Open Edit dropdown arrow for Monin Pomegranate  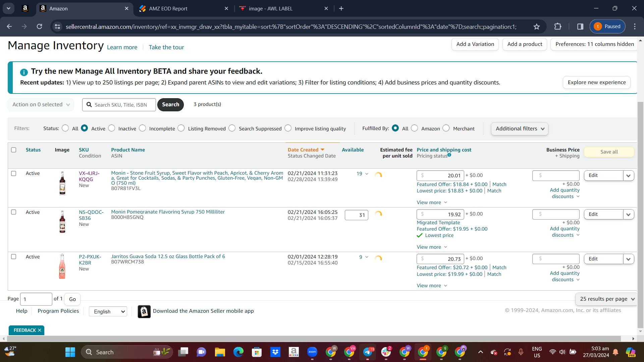[629, 215]
